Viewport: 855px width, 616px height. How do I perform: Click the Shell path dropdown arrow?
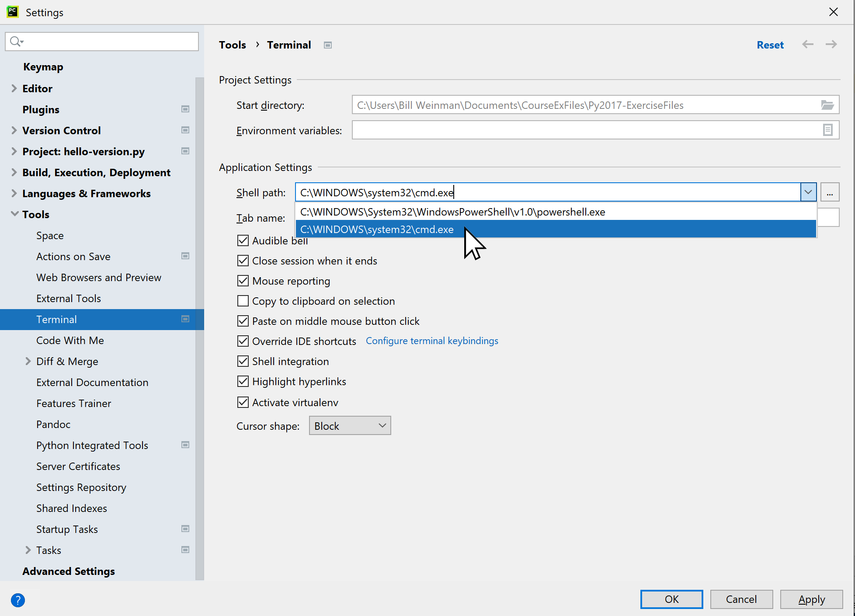(x=808, y=192)
